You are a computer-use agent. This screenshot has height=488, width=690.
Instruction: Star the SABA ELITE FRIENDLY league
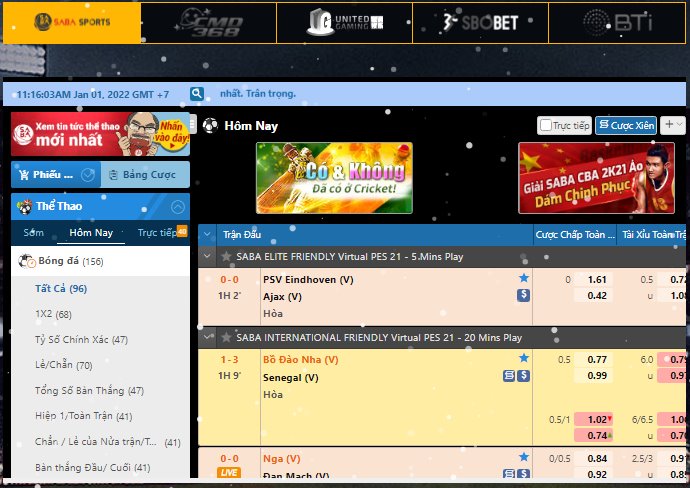(227, 257)
